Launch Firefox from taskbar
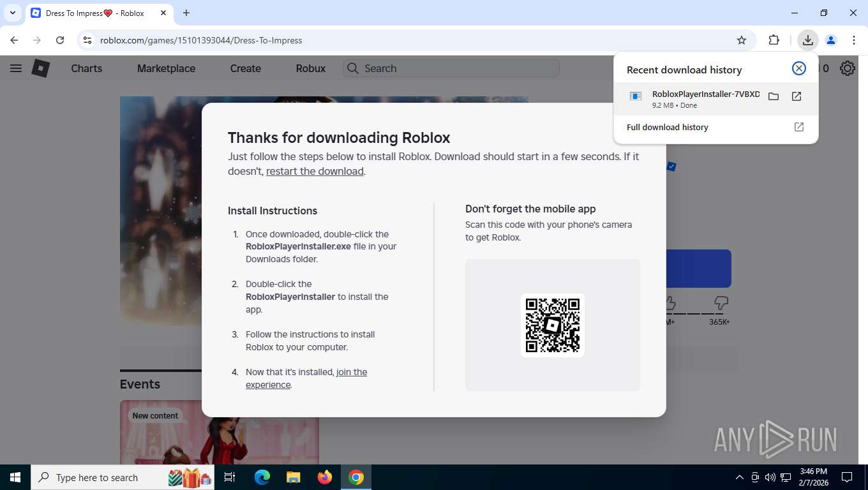Viewport: 868px width, 490px height. click(324, 477)
